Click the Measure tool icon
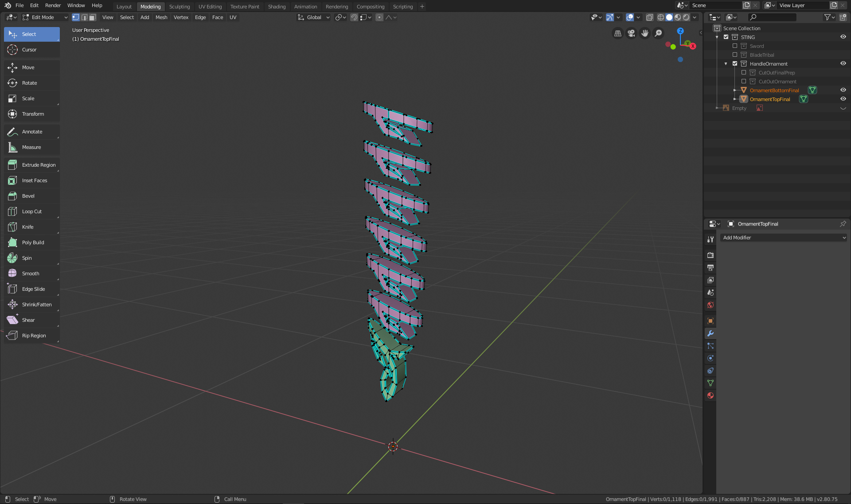Image resolution: width=851 pixels, height=504 pixels. (x=12, y=147)
